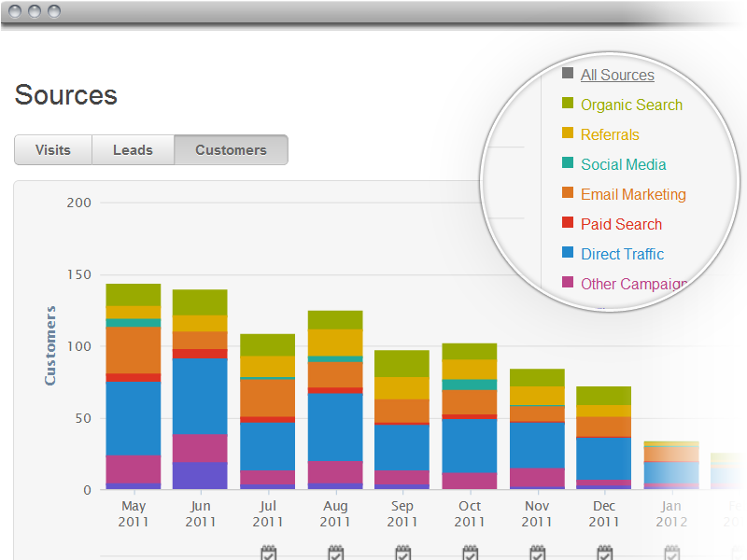Toggle the Email Marketing series label
This screenshot has width=747, height=560.
(633, 194)
